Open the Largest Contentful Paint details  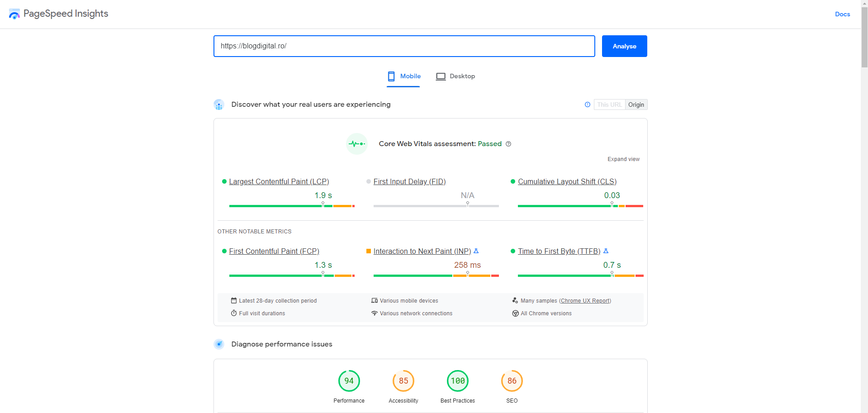click(x=279, y=181)
